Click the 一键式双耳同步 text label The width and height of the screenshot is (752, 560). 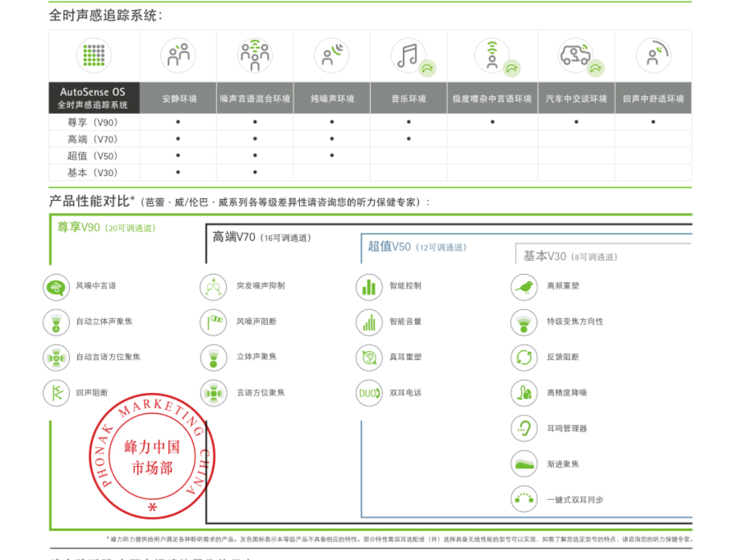click(x=575, y=500)
